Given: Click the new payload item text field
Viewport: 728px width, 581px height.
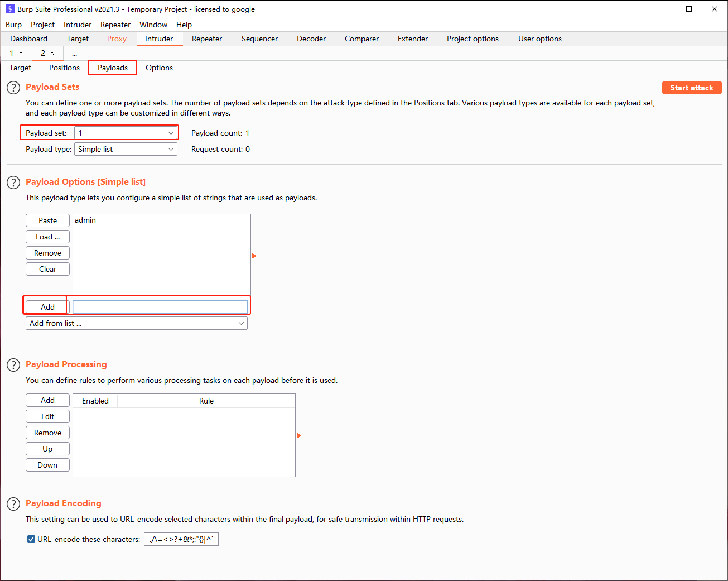Looking at the screenshot, I should click(160, 307).
